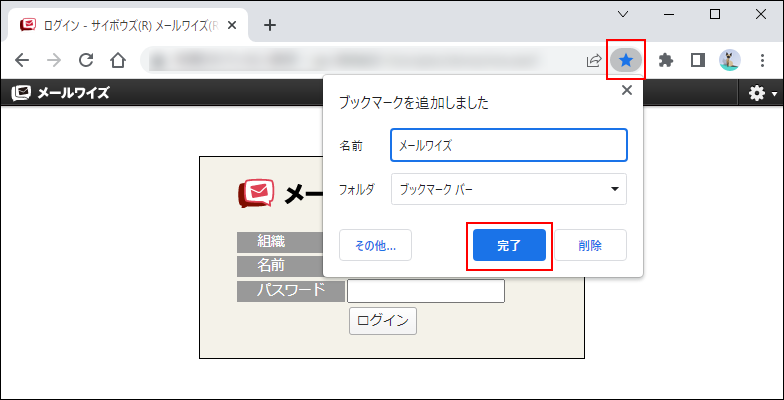This screenshot has height=400, width=784.
Task: Open the gear settings menu in header
Action: coord(762,93)
